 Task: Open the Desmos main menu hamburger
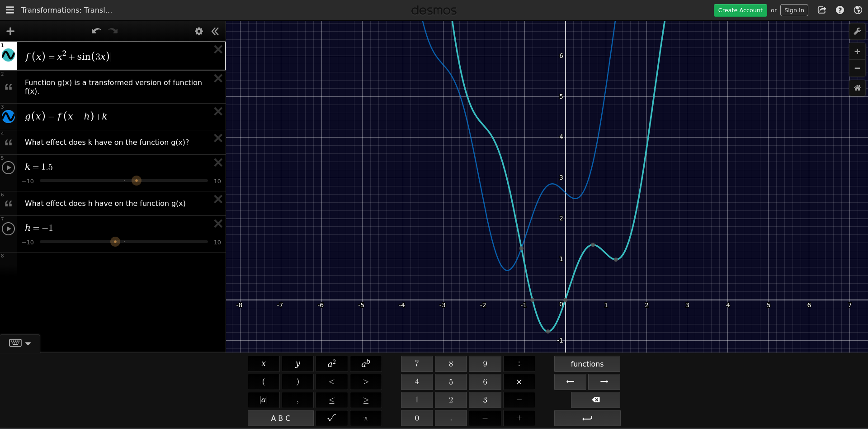[x=9, y=10]
